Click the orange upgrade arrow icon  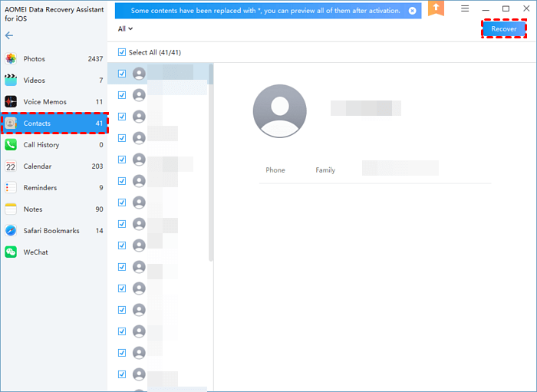(436, 8)
